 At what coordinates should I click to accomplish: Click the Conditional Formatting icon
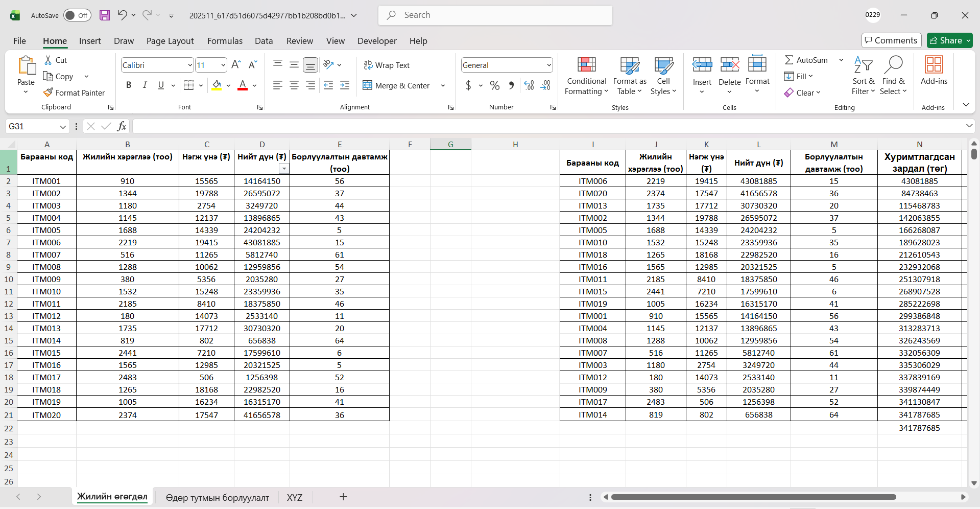pyautogui.click(x=586, y=65)
